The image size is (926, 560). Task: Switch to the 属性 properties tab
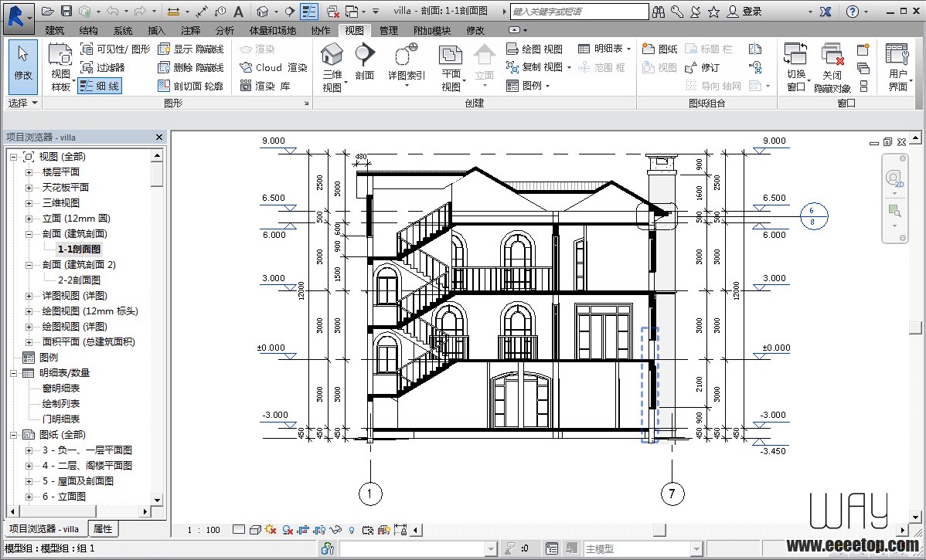coord(103,529)
